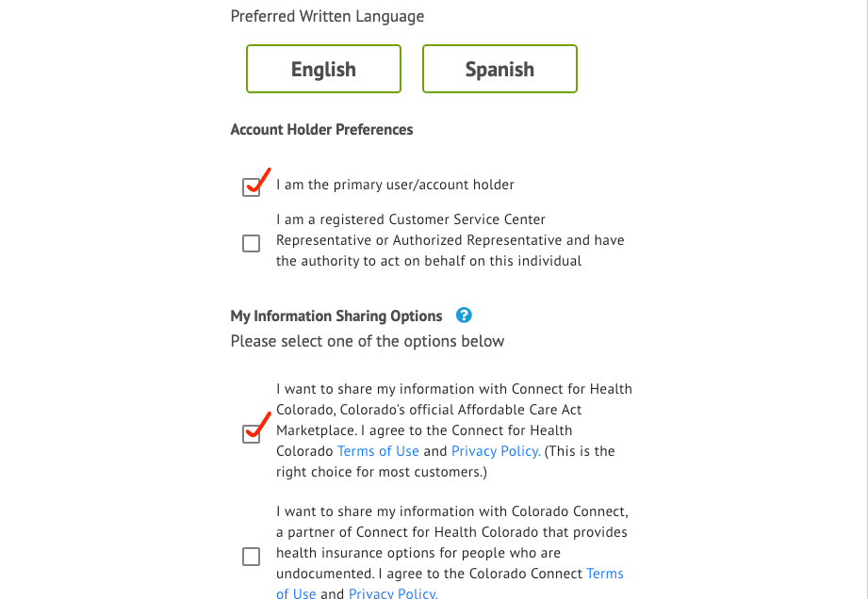Click the 'I am the primary user/account holder' label
The width and height of the screenshot is (868, 599).
[395, 185]
